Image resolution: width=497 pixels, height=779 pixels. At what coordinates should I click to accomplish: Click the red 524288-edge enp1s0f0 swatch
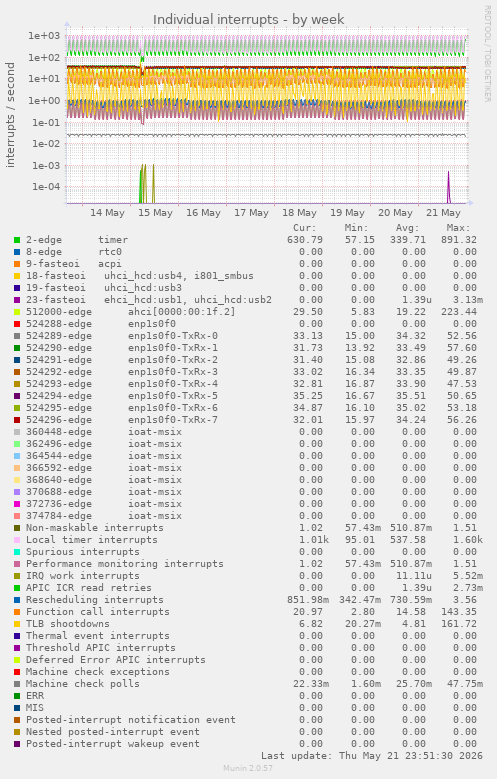[x=17, y=324]
